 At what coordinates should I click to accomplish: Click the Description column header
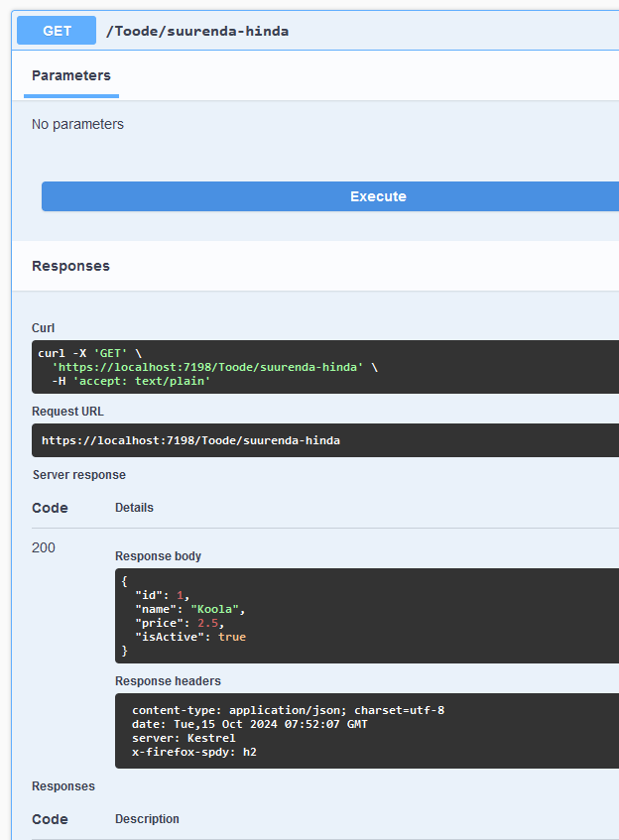click(147, 818)
